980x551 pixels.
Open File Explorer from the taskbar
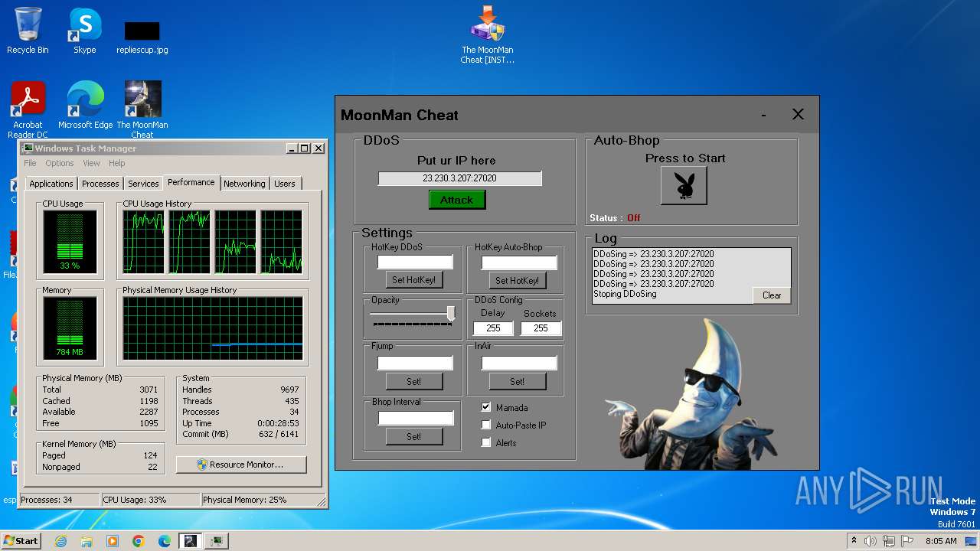coord(87,541)
